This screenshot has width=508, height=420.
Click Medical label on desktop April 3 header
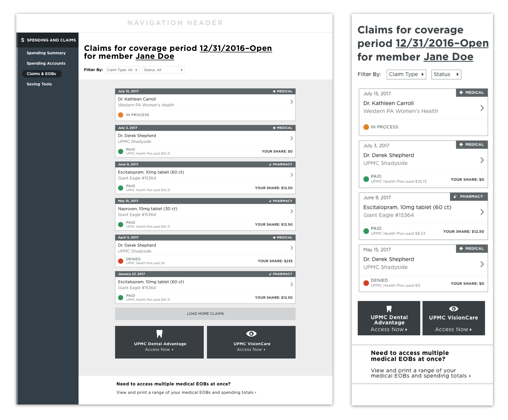point(283,238)
